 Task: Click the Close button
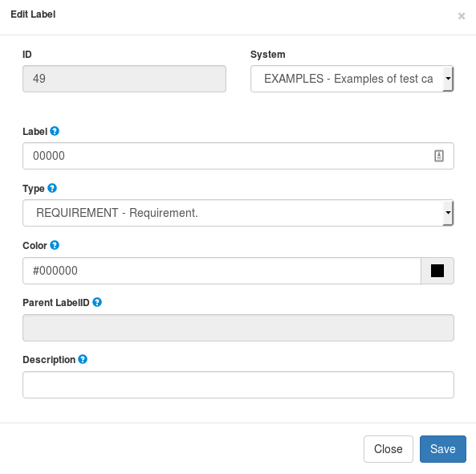click(389, 449)
